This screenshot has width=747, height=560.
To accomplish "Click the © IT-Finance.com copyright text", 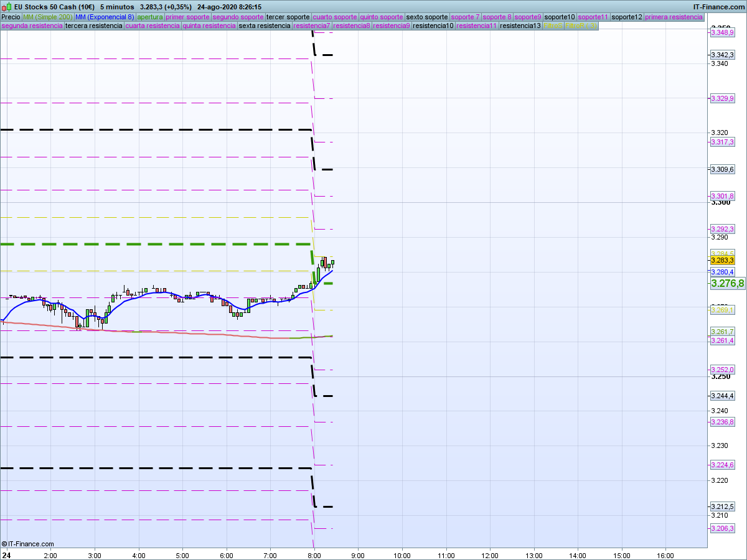I will click(28, 544).
